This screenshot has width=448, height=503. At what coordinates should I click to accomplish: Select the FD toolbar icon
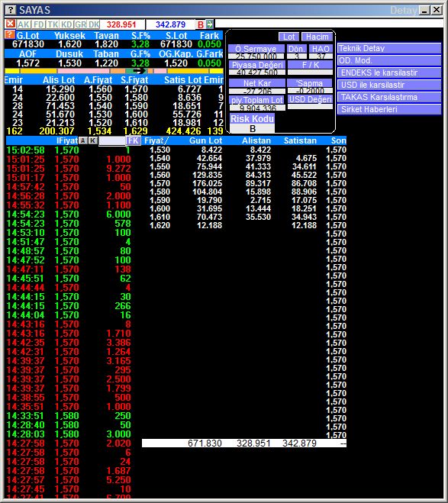[x=39, y=24]
